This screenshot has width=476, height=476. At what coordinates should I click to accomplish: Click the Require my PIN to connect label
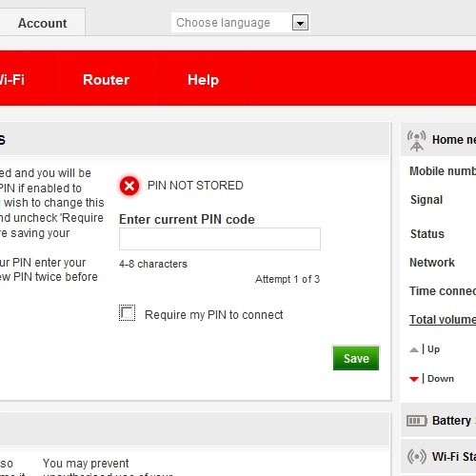[x=213, y=315]
